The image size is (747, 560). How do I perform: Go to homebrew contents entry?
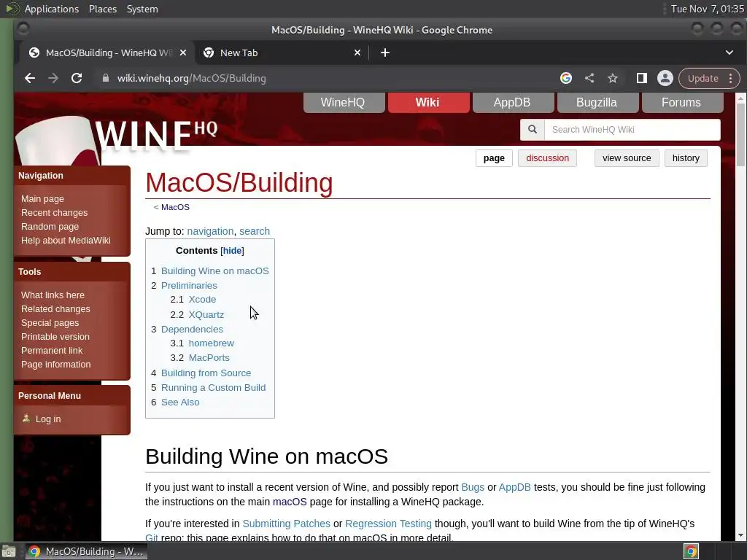coord(211,343)
